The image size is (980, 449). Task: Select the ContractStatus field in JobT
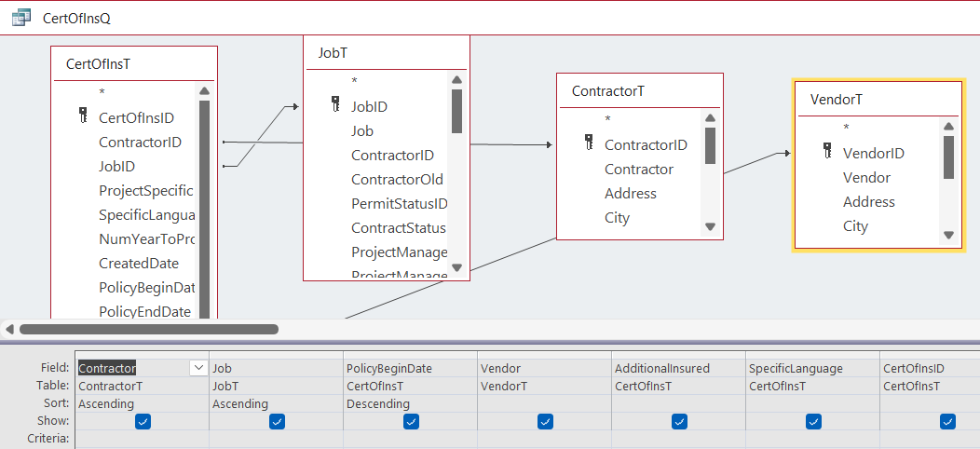[399, 227]
